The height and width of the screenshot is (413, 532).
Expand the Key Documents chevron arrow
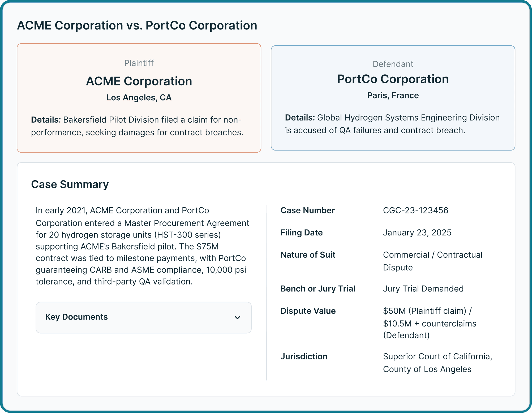237,317
